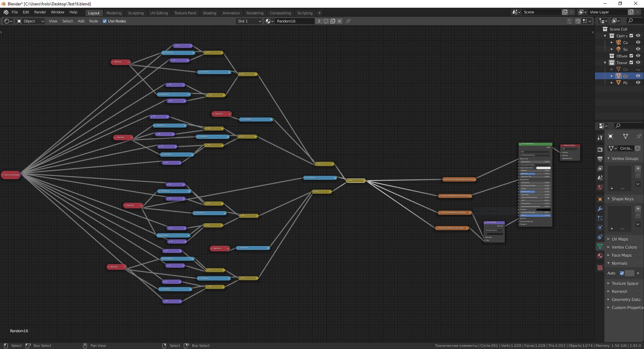
Task: Click the material sphere browse icon
Action: (269, 21)
